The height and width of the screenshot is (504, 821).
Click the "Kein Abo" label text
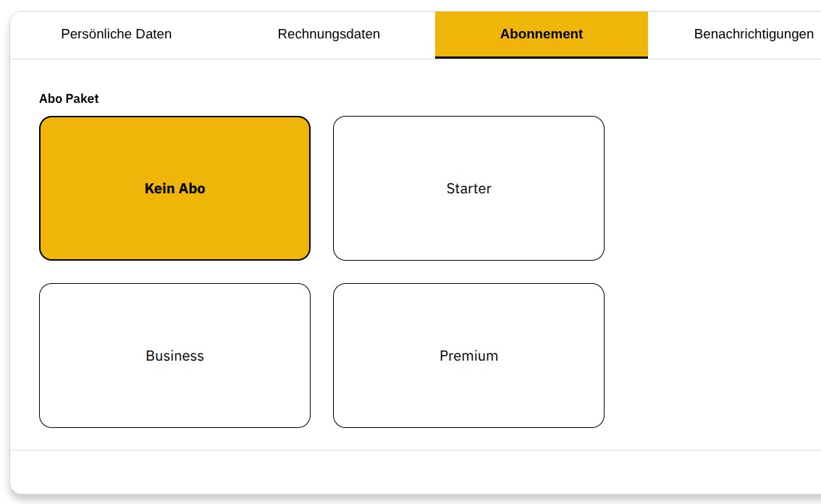click(x=174, y=188)
